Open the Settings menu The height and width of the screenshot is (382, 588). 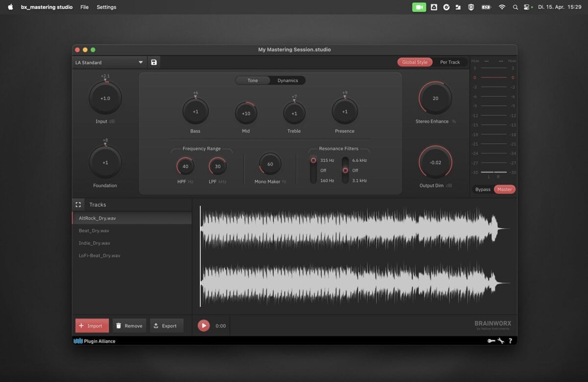pos(106,7)
